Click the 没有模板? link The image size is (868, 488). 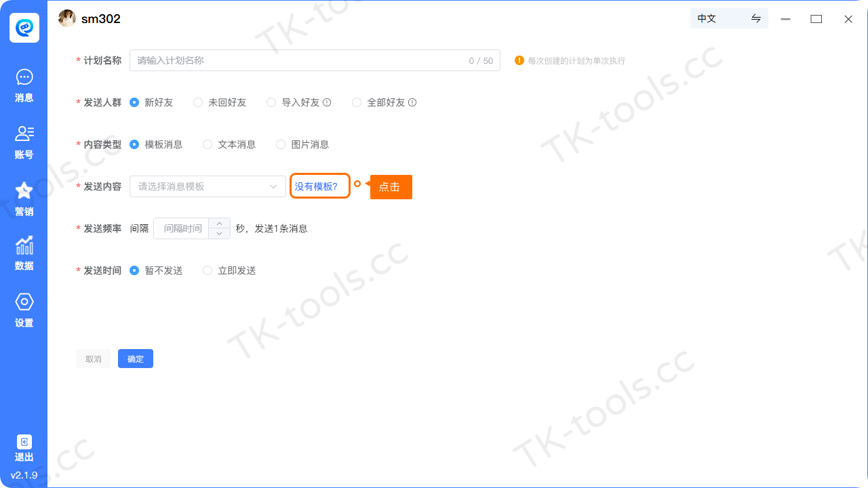click(x=316, y=186)
